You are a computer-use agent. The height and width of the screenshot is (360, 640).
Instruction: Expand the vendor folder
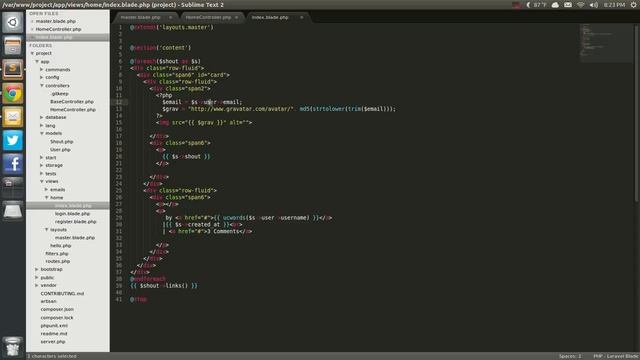coord(37,285)
